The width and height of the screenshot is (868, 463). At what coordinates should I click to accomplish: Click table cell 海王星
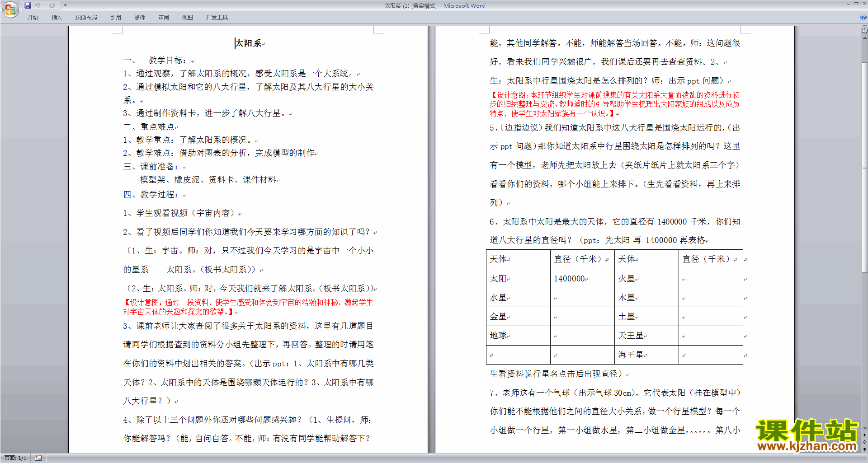coord(646,355)
